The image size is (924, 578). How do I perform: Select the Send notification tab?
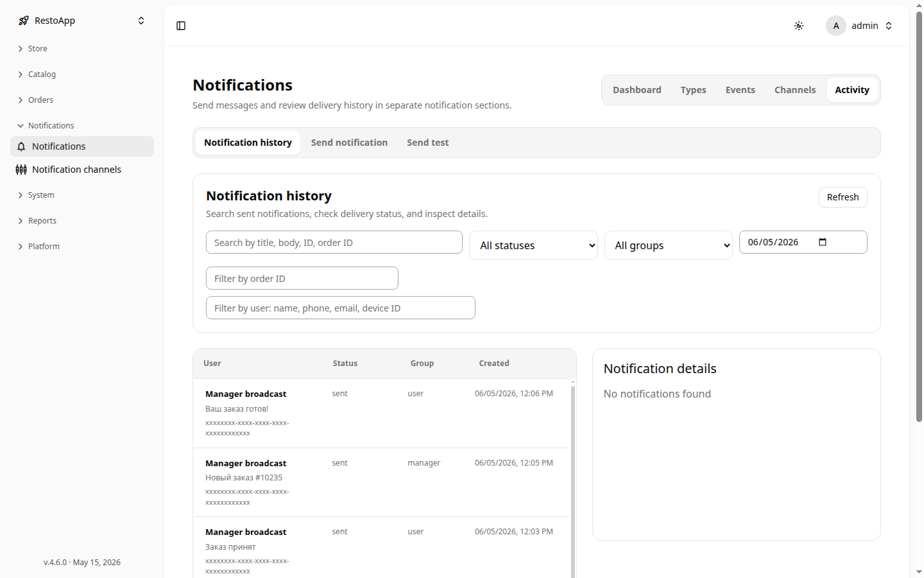[349, 143]
